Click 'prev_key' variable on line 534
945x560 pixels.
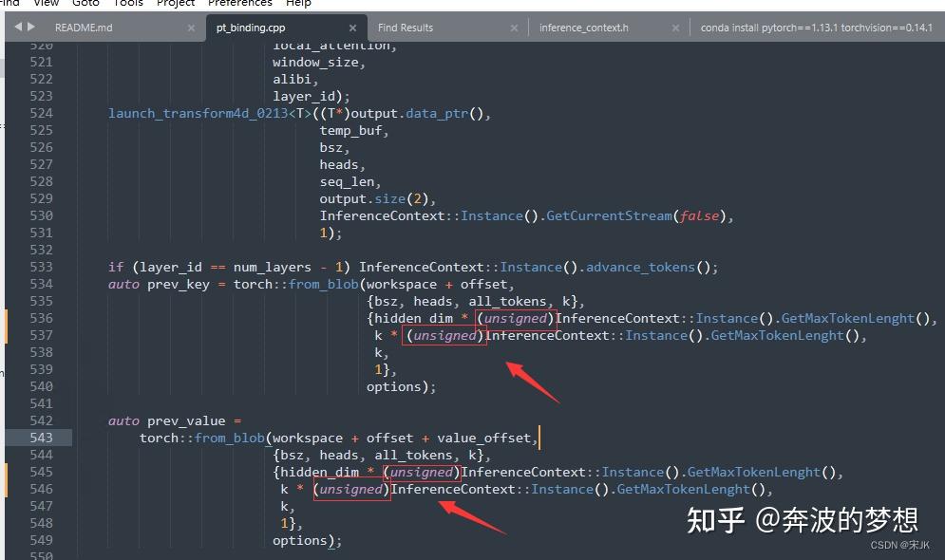tap(179, 284)
